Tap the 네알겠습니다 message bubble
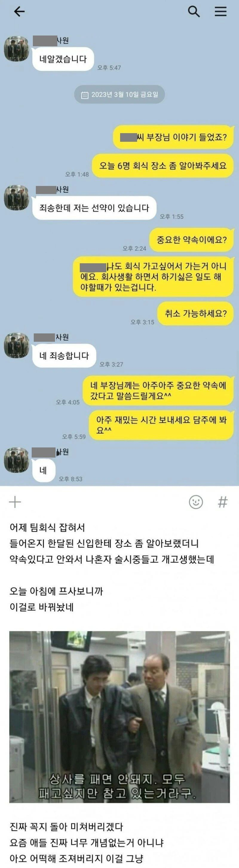This screenshot has height=868, width=239. point(63,59)
